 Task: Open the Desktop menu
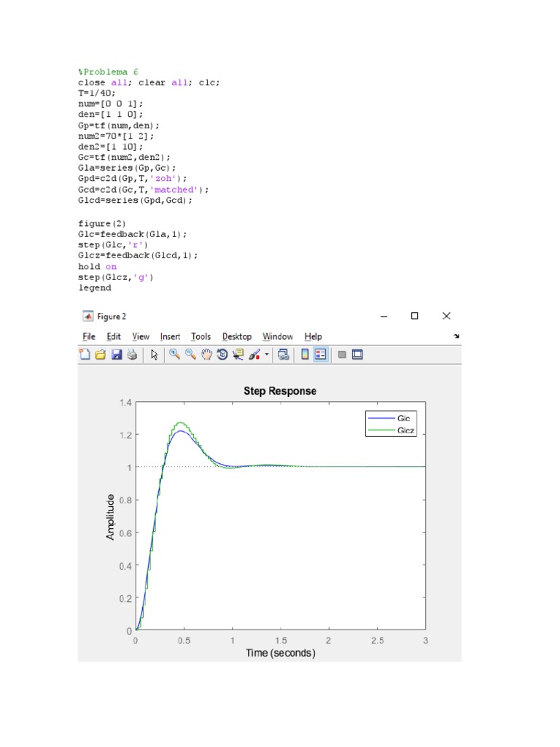pyautogui.click(x=237, y=336)
